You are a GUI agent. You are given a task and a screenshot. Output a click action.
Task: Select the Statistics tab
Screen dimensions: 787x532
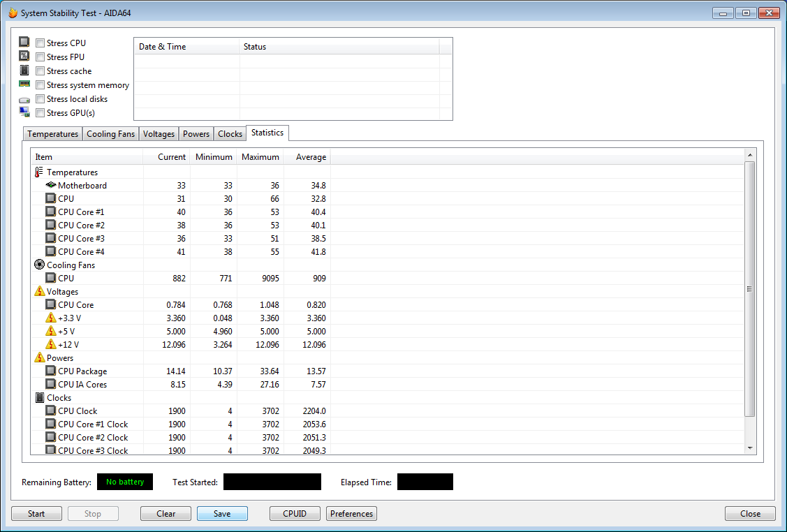267,133
